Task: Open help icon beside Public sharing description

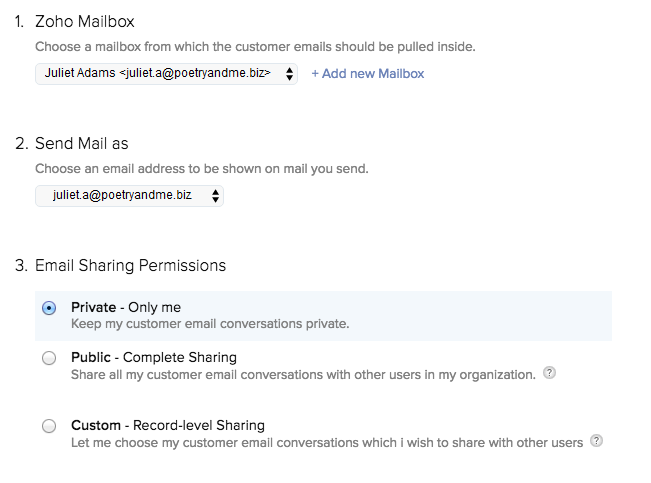Action: (549, 373)
